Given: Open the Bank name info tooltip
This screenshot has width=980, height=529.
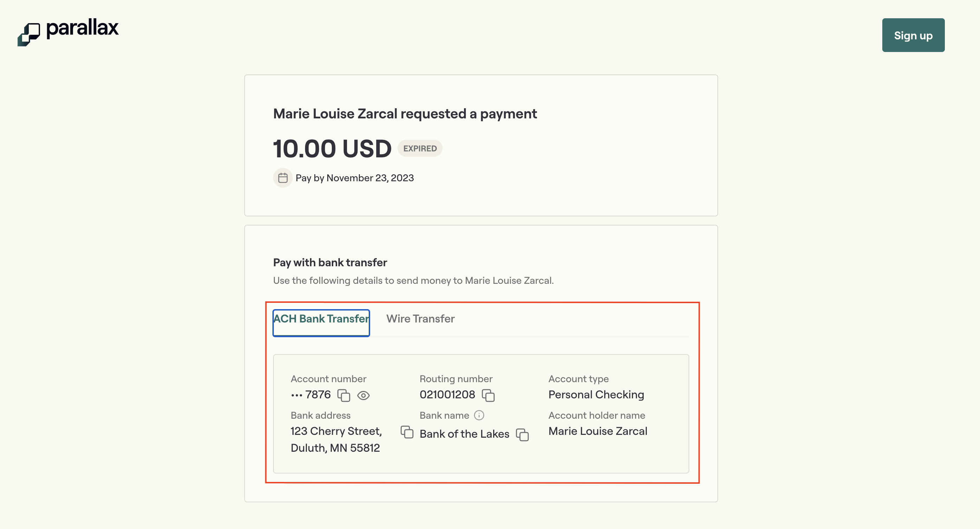Looking at the screenshot, I should (479, 415).
